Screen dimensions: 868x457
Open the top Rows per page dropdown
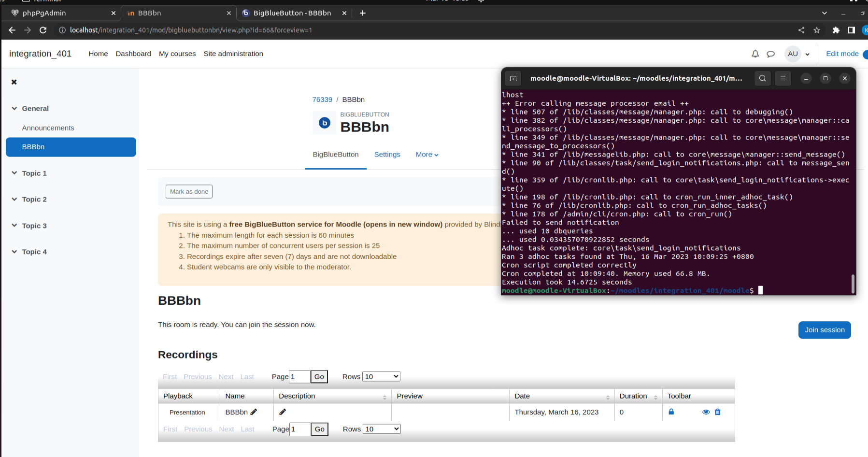tap(381, 376)
